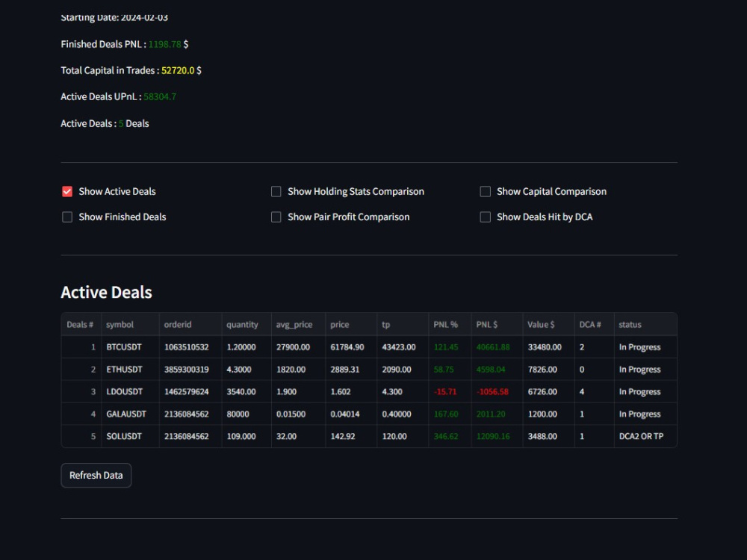Click BTCUSDT row In Progress status
This screenshot has width=747, height=560.
click(645, 347)
